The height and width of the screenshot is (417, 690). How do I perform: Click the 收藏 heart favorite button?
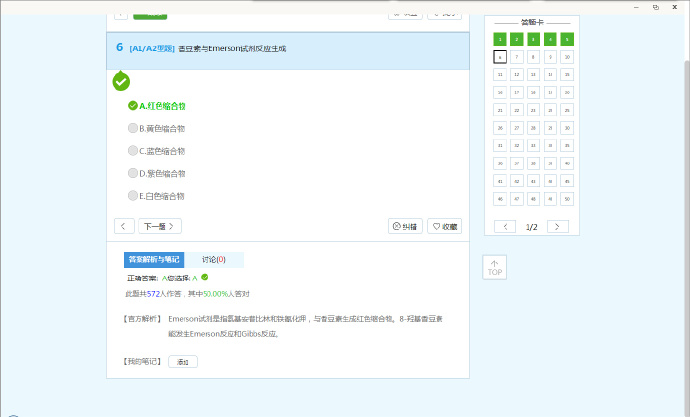pos(444,226)
